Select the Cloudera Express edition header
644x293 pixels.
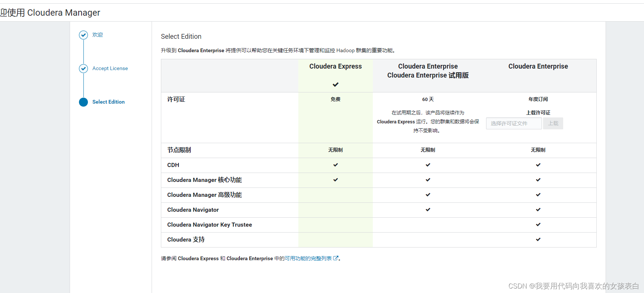(x=336, y=66)
